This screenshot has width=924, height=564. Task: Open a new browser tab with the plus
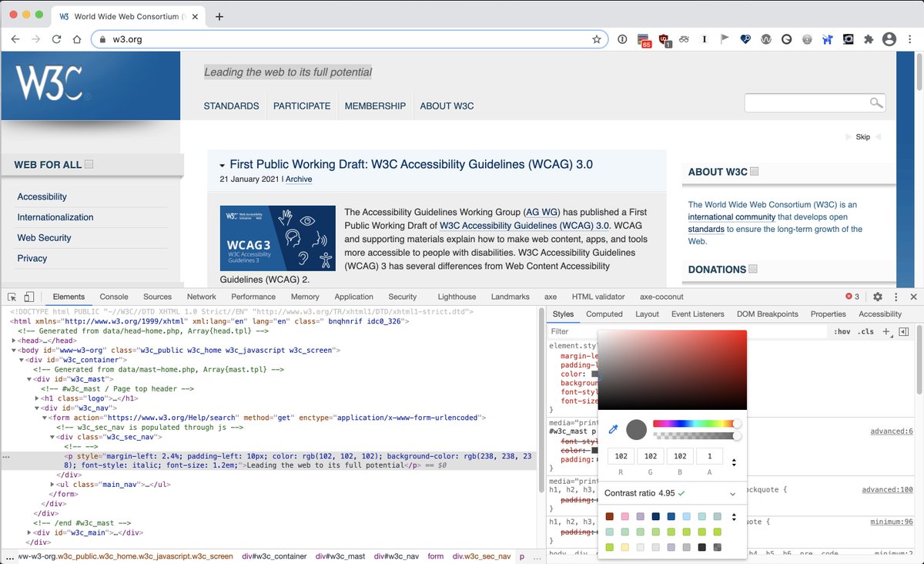click(219, 16)
